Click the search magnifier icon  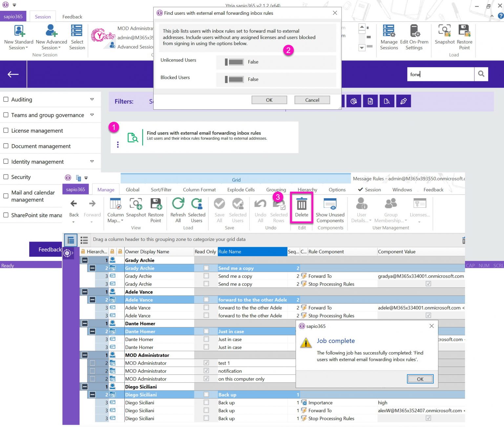481,74
